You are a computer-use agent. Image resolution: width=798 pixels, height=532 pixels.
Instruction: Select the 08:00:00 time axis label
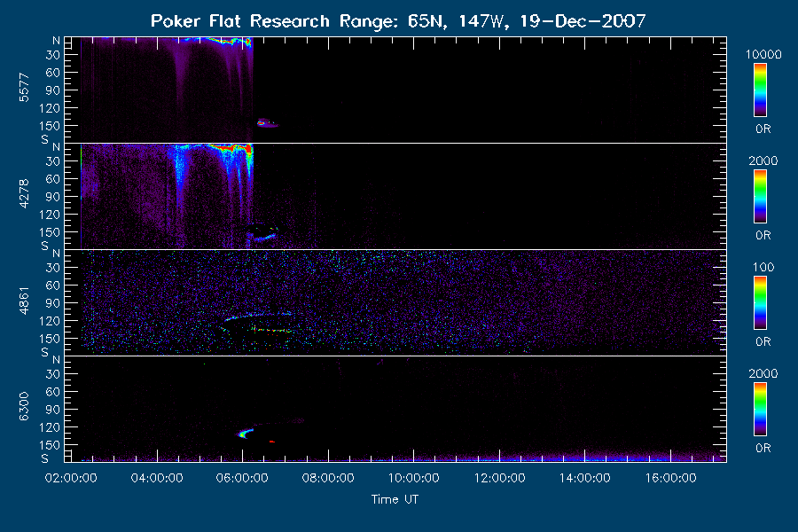328,478
